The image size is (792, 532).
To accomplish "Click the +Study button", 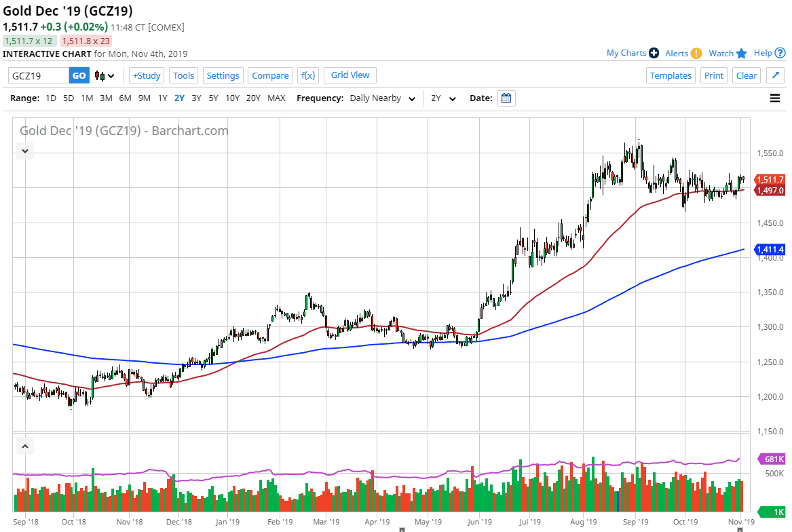I will click(x=146, y=75).
